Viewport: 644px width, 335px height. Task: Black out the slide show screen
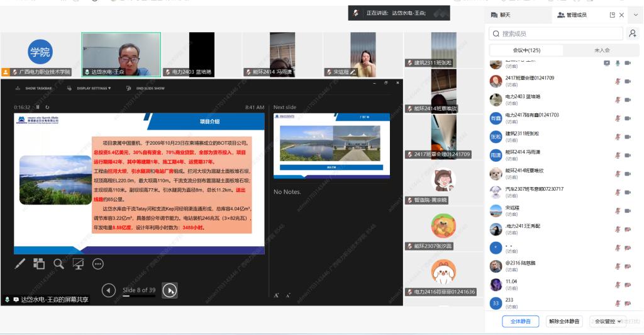(78, 264)
